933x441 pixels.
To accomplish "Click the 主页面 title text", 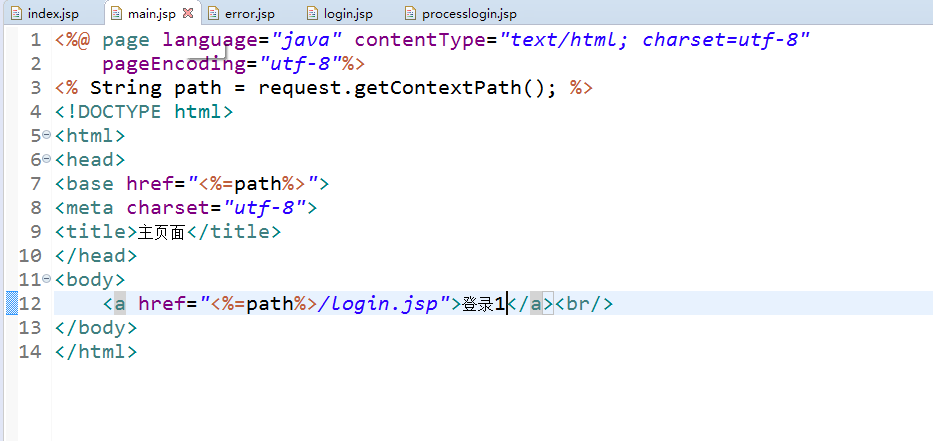I will tap(162, 232).
